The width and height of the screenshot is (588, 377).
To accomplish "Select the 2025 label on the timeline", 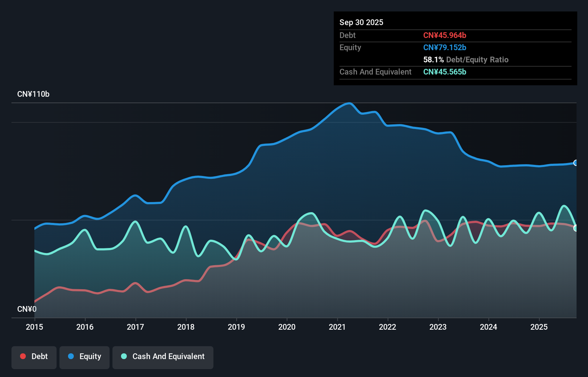I will pyautogui.click(x=540, y=327).
